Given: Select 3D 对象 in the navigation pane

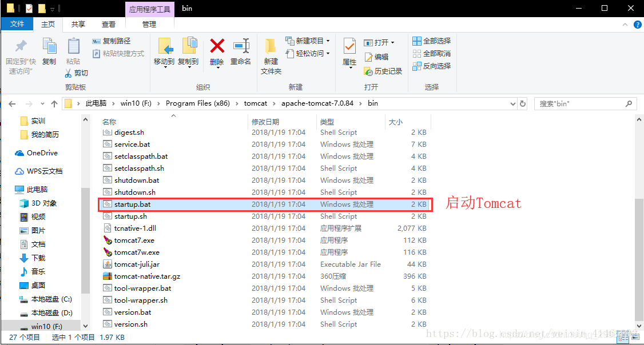Looking at the screenshot, I should 38,203.
